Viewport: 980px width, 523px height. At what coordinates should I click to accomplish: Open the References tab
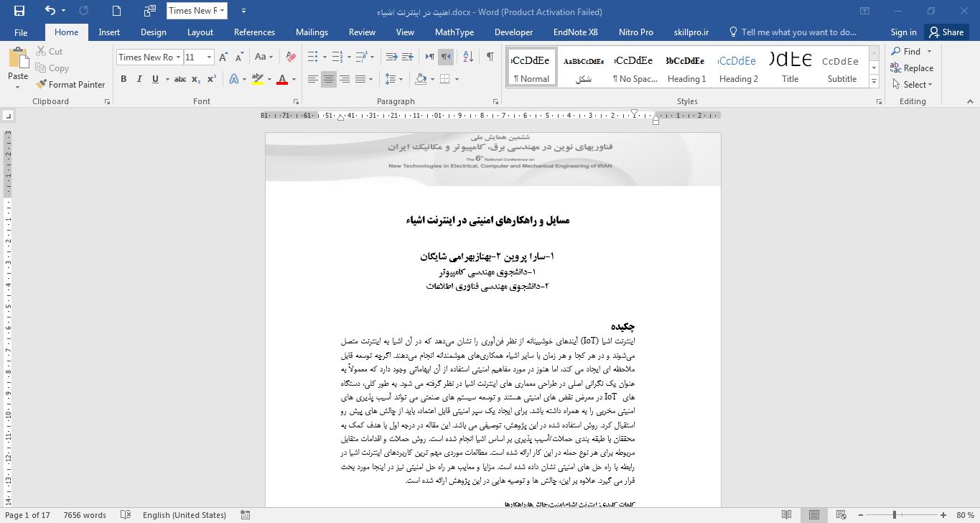tap(254, 32)
